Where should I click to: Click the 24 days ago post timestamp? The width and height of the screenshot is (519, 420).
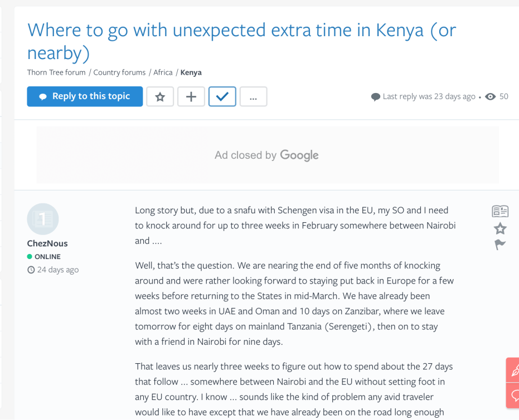pyautogui.click(x=57, y=270)
